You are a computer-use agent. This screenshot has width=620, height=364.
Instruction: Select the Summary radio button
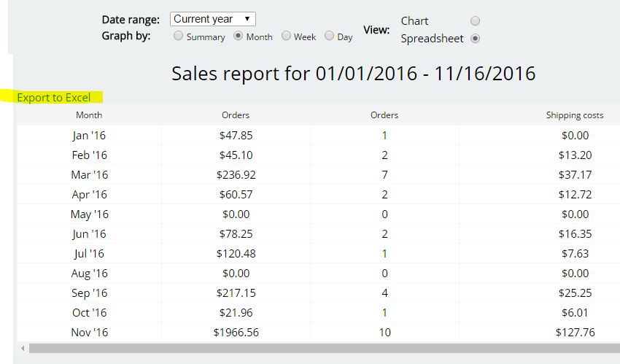click(178, 36)
